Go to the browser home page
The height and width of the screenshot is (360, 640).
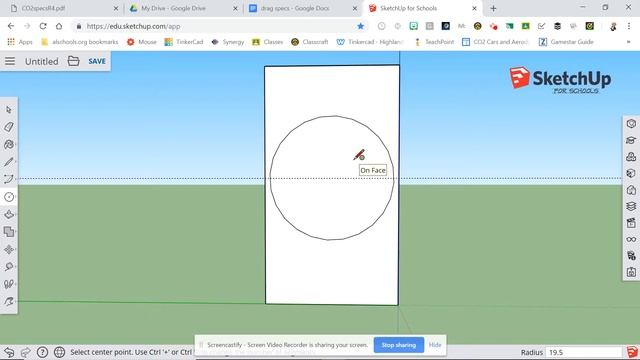pyautogui.click(x=59, y=26)
